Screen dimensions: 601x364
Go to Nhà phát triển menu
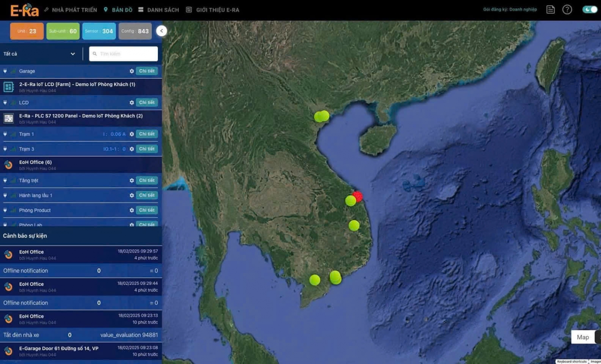click(71, 10)
